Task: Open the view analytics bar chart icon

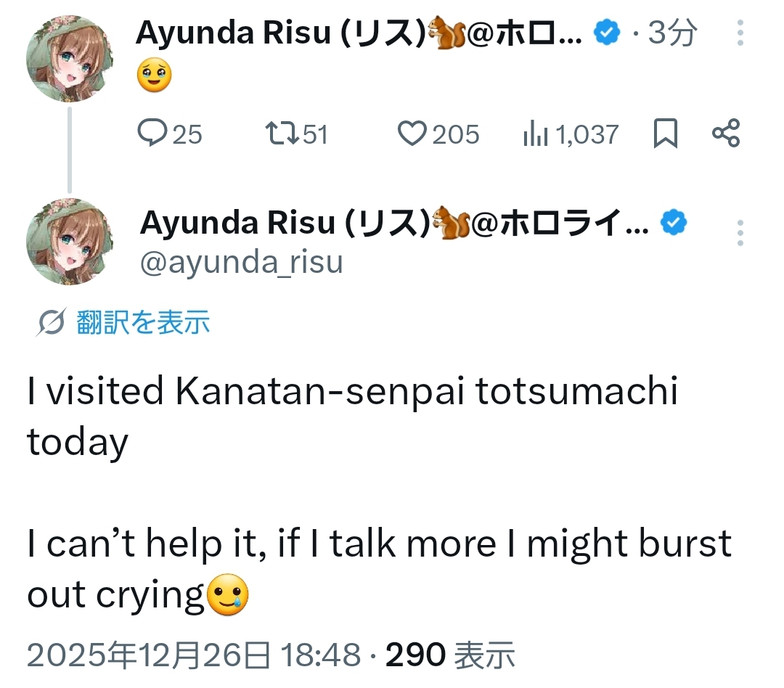Action: 535,134
